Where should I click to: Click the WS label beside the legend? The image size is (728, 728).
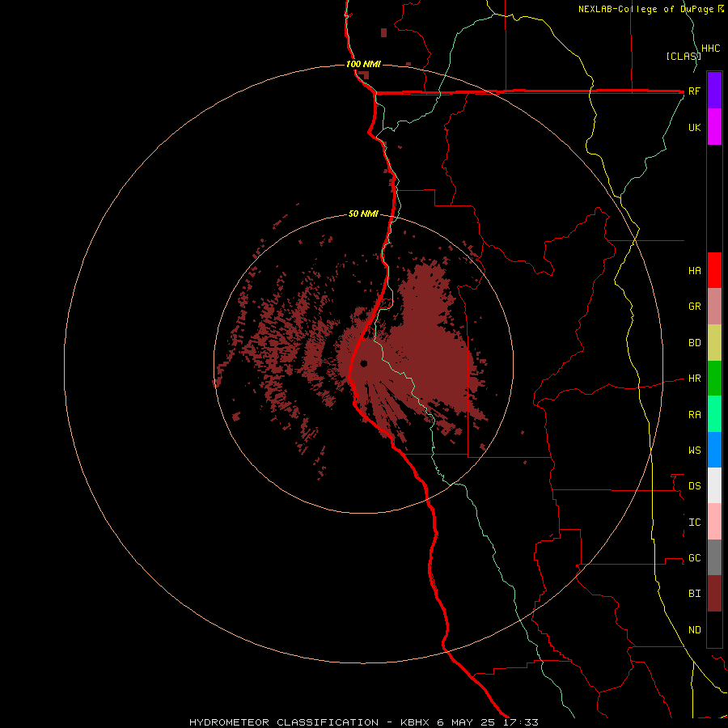[694, 451]
